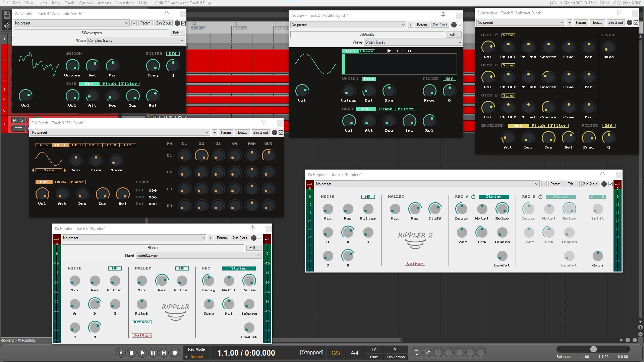Click the Wavetable wet/dry knob icon

pos(177,23)
